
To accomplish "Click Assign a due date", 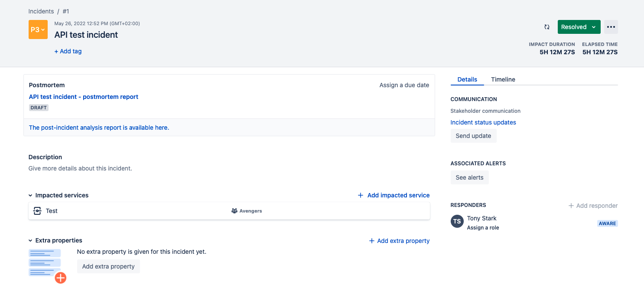I will [x=404, y=85].
